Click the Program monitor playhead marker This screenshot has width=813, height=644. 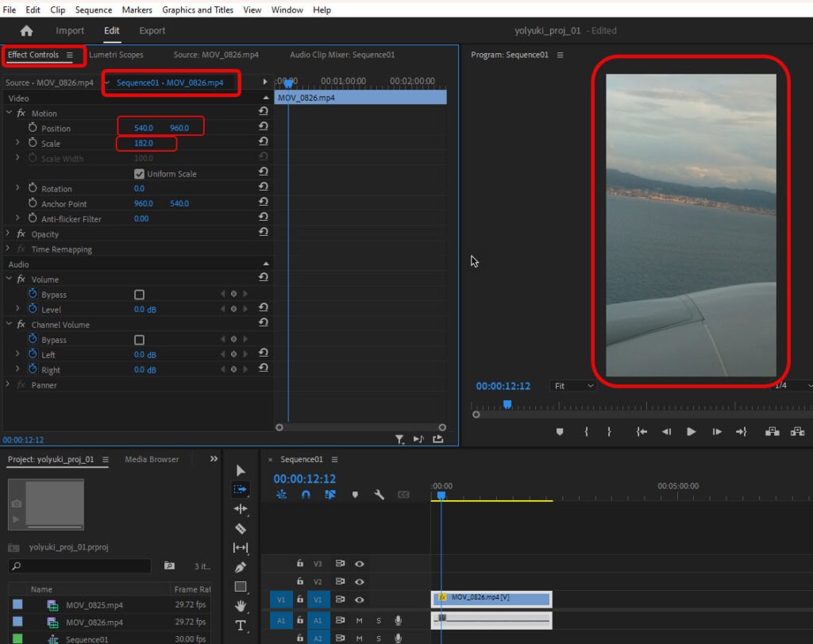point(507,404)
